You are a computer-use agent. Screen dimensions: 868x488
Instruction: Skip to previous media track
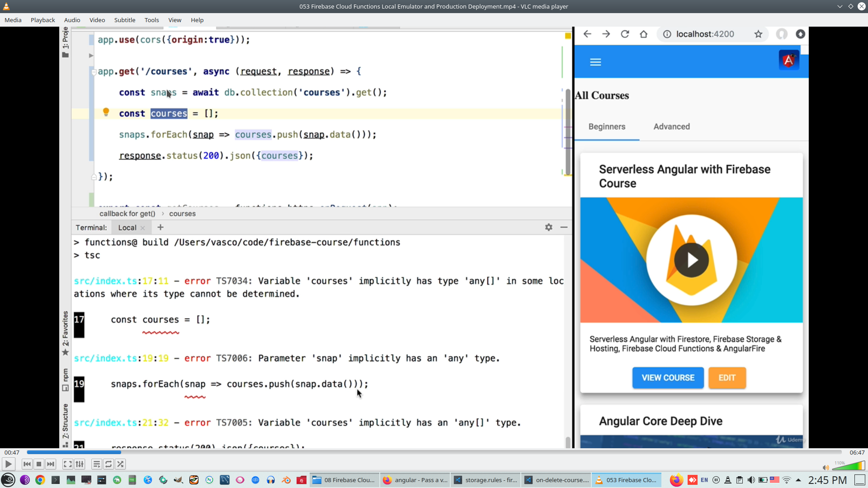click(27, 464)
